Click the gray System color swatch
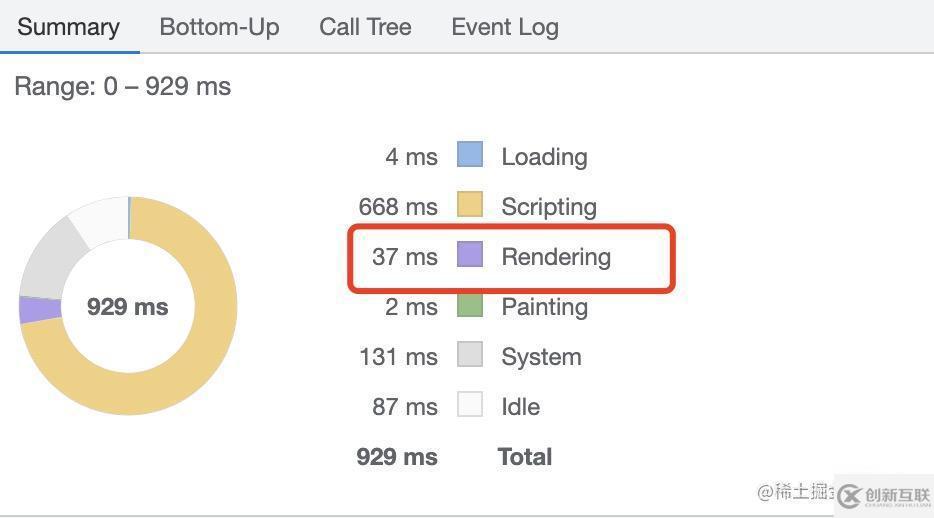The image size is (934, 518). (x=470, y=355)
